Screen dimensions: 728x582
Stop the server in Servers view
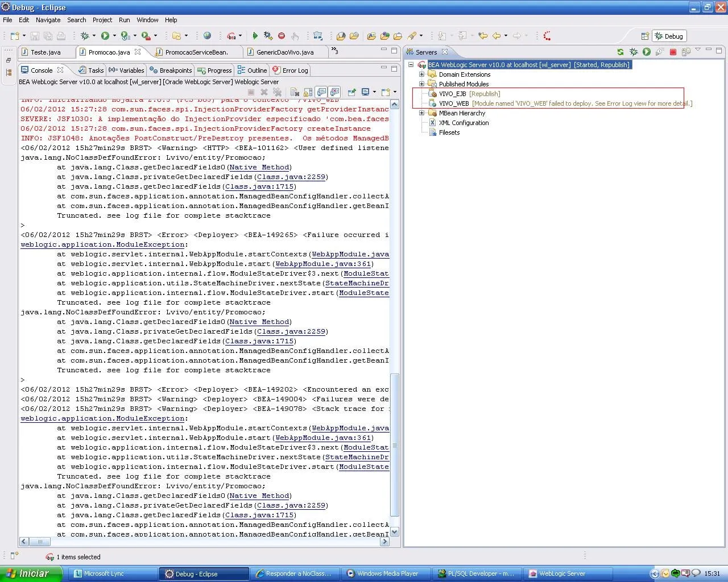click(673, 52)
